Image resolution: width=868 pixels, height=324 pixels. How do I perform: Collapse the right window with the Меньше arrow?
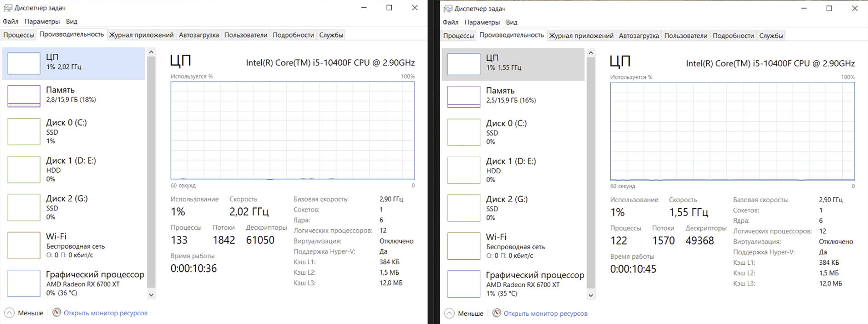point(450,313)
